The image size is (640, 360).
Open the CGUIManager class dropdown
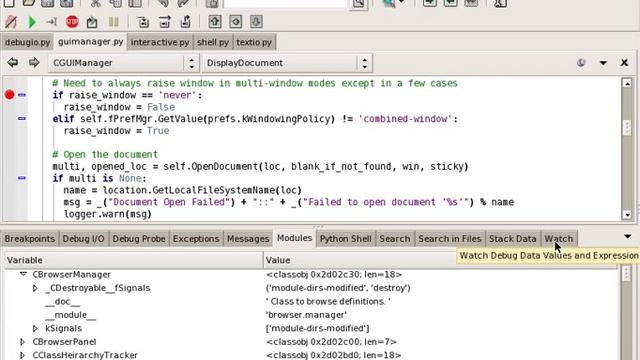[x=124, y=63]
